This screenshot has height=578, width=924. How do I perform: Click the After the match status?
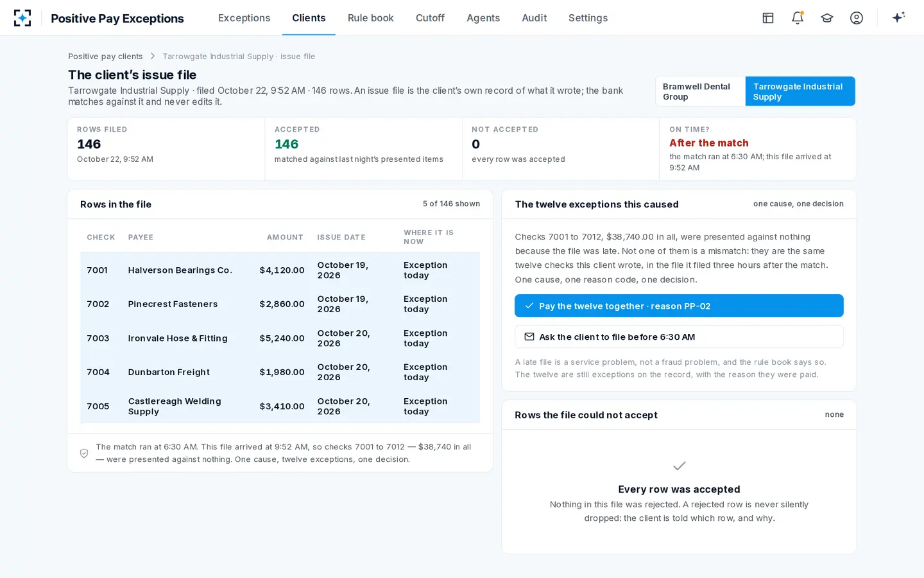(709, 143)
